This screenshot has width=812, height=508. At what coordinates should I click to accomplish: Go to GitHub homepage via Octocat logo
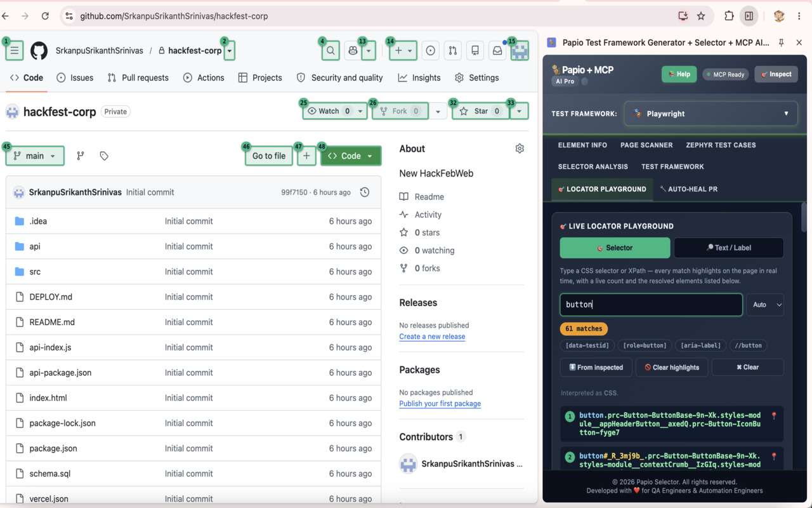pos(39,51)
